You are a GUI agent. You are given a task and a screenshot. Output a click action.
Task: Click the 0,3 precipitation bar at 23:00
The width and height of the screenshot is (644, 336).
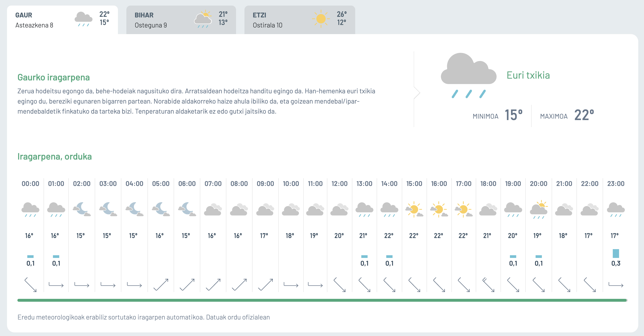(x=616, y=253)
